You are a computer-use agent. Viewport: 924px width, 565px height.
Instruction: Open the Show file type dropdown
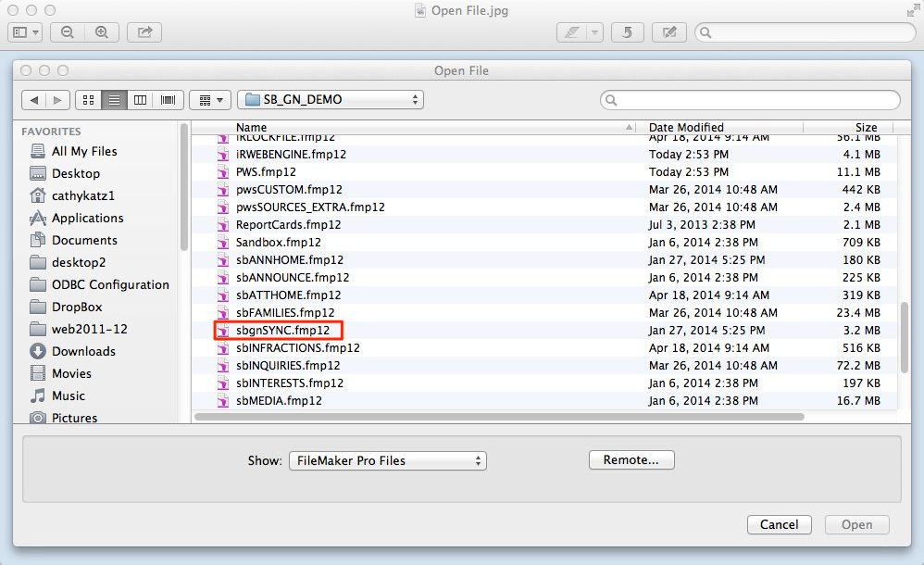(x=387, y=460)
